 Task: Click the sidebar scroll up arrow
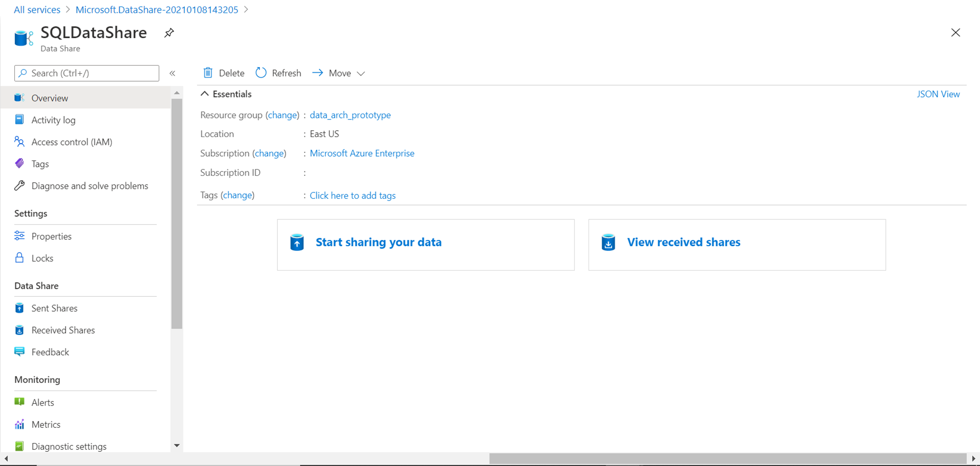pyautogui.click(x=177, y=93)
